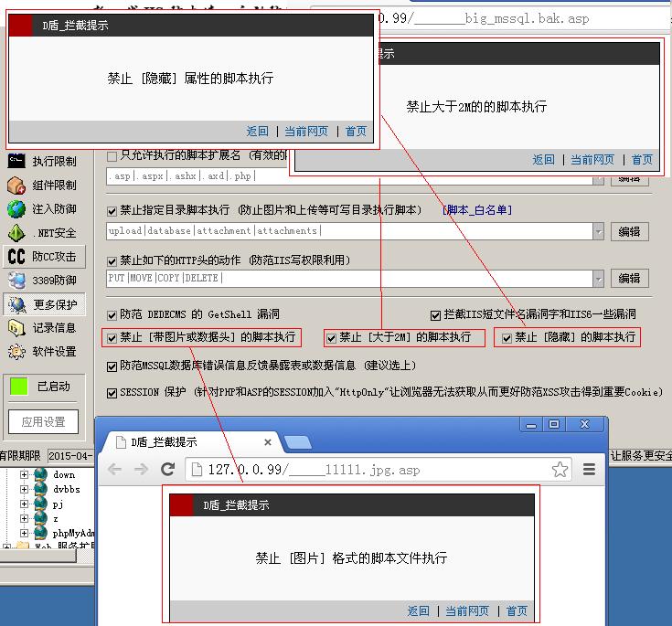Toggle 防范MSSQL数据库错误信息 checkbox
The height and width of the screenshot is (626, 672).
[x=112, y=366]
